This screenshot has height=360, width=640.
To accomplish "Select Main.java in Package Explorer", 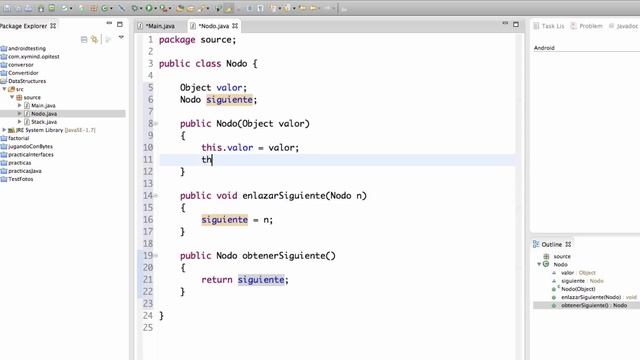I will point(43,105).
